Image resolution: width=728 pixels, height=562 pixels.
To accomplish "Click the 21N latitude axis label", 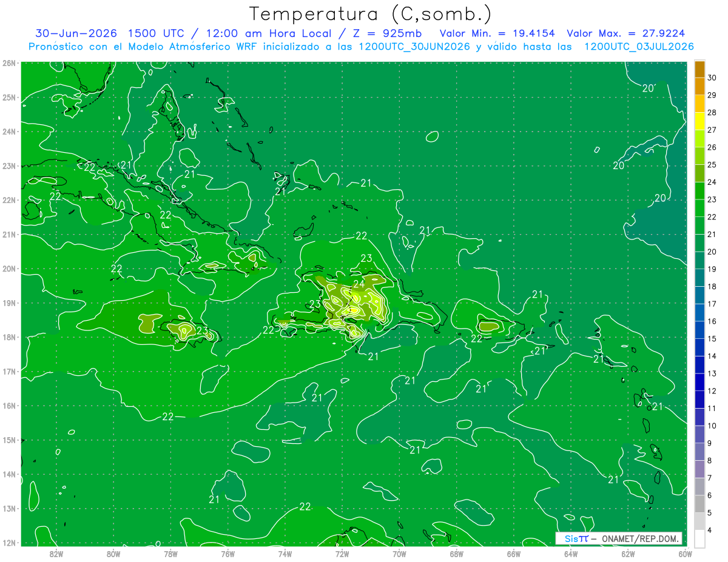I will [x=9, y=234].
